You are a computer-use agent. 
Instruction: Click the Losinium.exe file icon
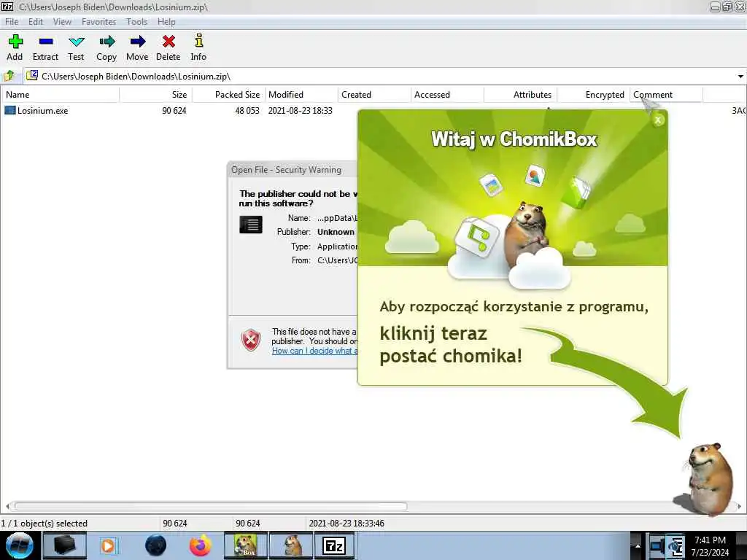[x=10, y=111]
